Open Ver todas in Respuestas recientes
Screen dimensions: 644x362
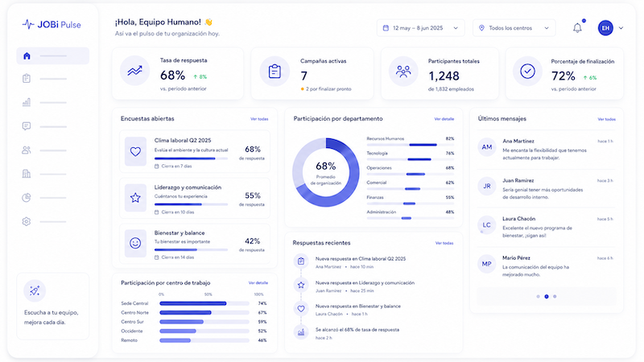pyautogui.click(x=444, y=243)
